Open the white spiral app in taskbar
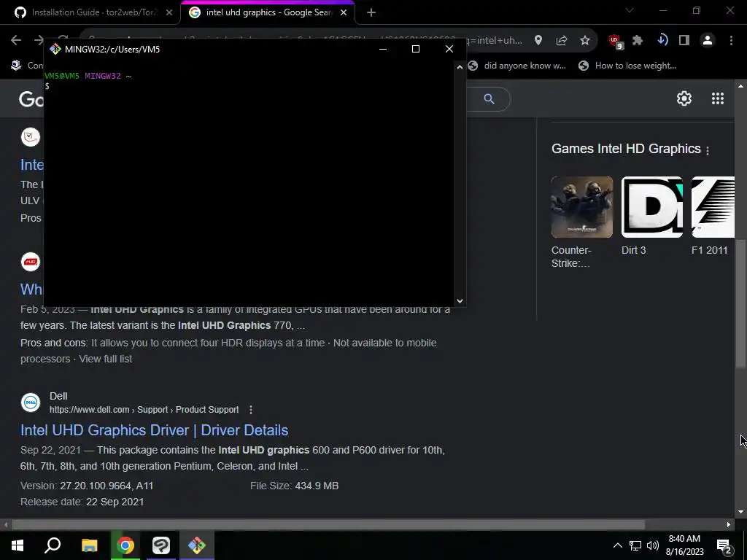Screen dimensions: 747x560 (161, 545)
